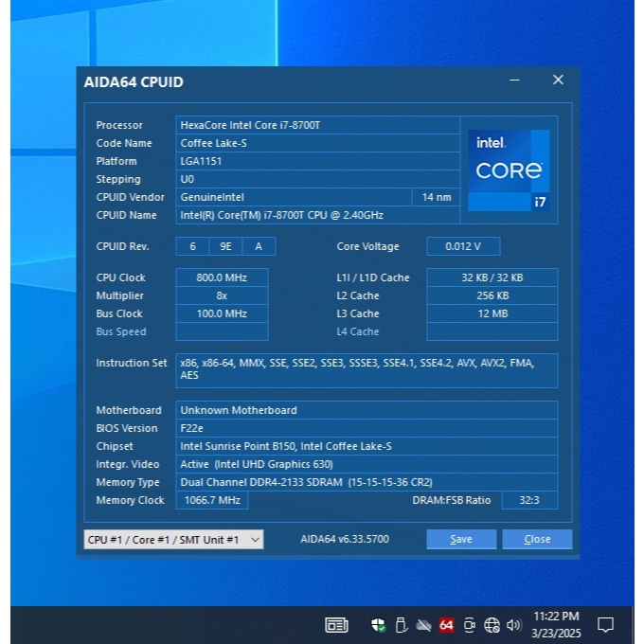Expand the CPU #1 / Core #1 dropdown
Screen dimensions: 644x644
173,539
